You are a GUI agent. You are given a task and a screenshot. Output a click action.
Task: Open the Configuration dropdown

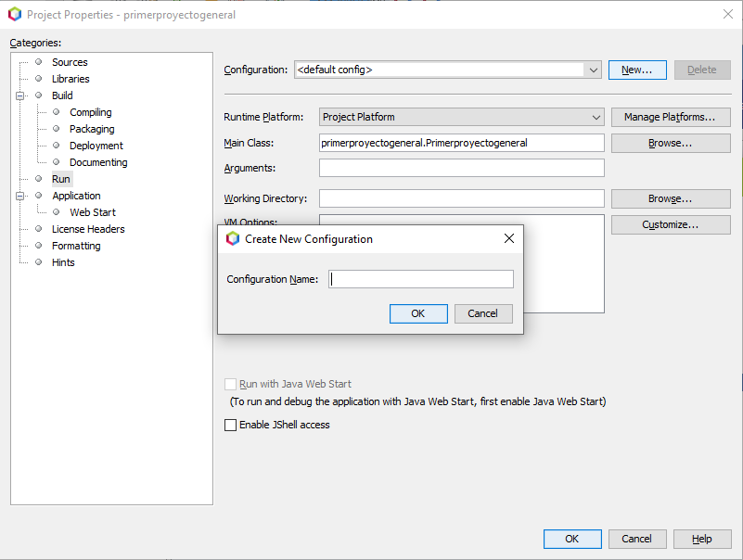(593, 70)
